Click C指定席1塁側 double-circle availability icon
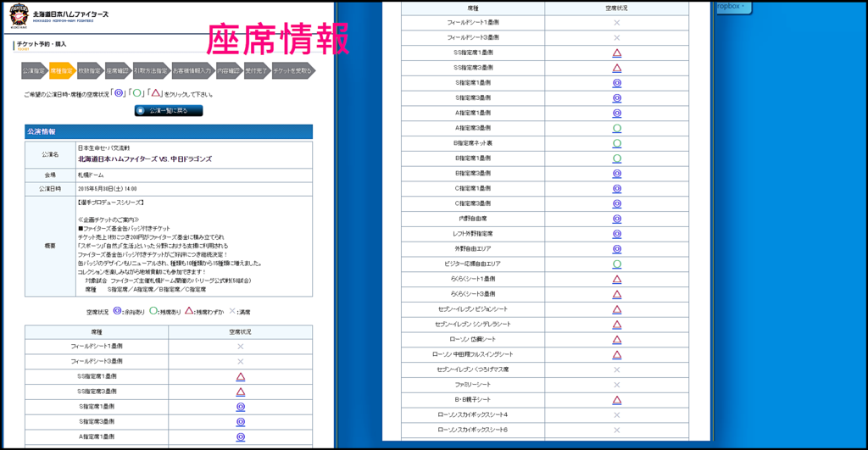Viewport: 868px width, 450px height. (617, 189)
